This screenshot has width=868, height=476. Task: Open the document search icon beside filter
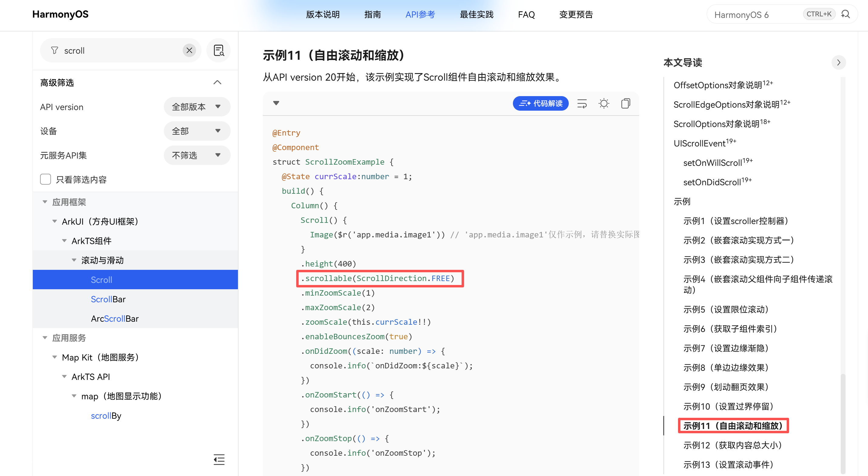(219, 51)
